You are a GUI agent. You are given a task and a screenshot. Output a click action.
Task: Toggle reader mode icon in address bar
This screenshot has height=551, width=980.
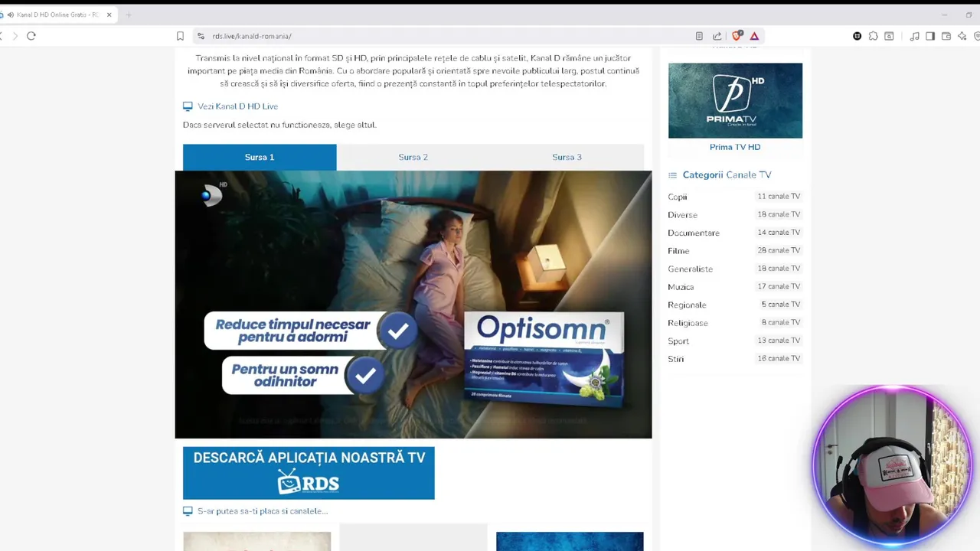tap(699, 36)
